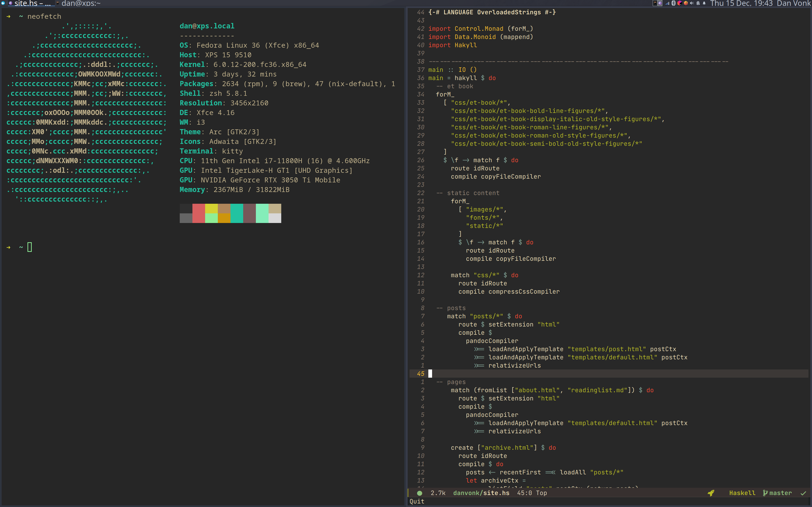Click the kitty terminal icon in the system tray

[x=655, y=3]
